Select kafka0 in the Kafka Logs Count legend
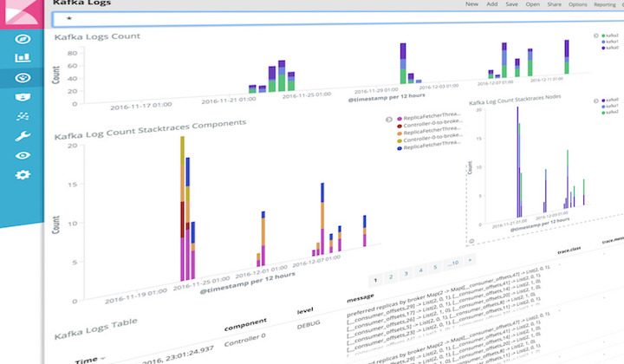 coord(610,48)
